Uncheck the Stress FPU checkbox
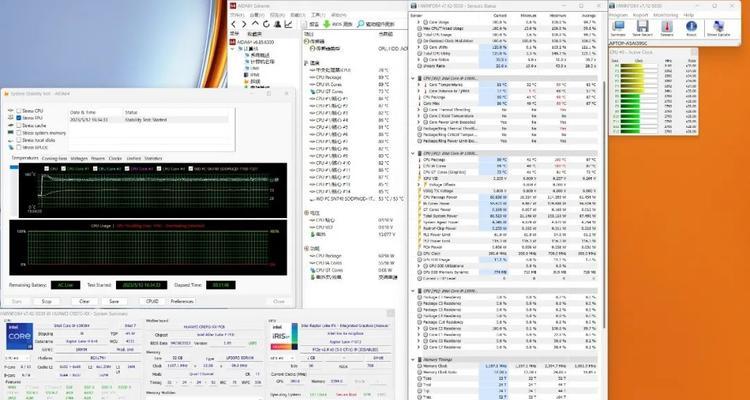Viewport: 750px width, 400px height. click(x=19, y=118)
